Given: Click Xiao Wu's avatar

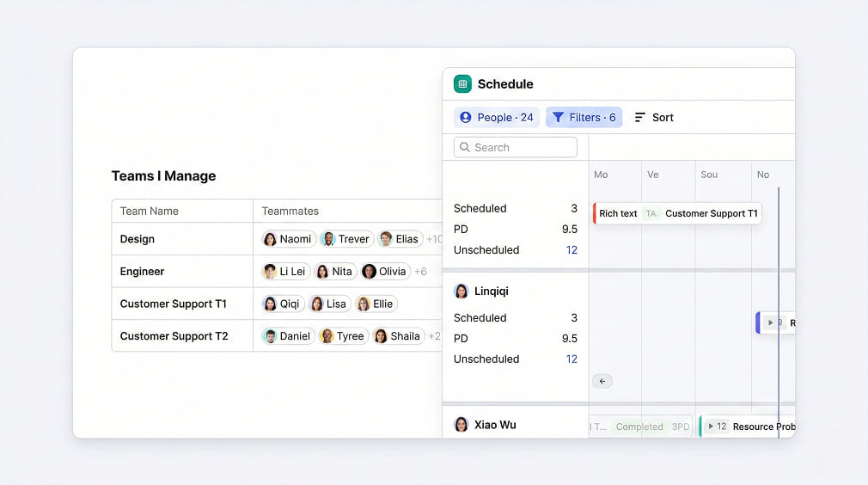Looking at the screenshot, I should click(462, 425).
